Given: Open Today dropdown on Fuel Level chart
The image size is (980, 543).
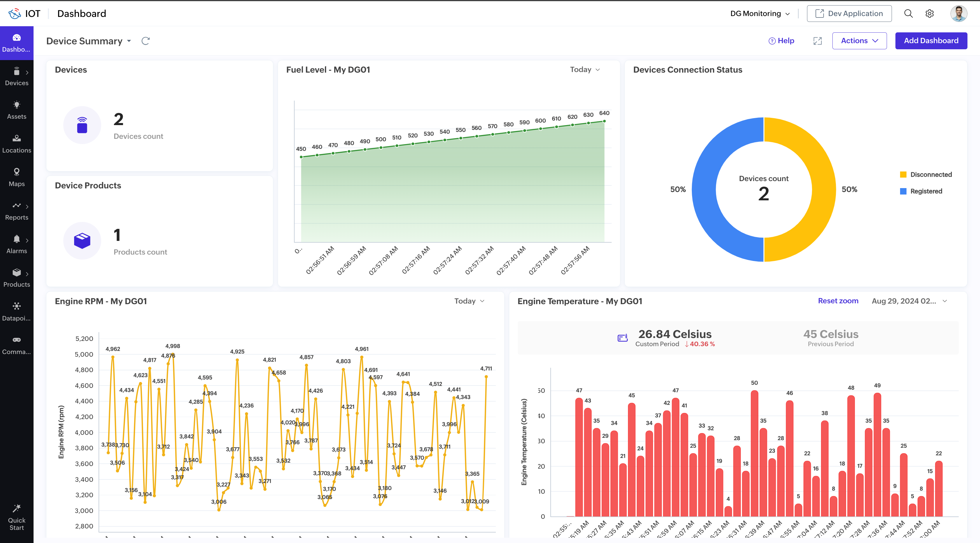Looking at the screenshot, I should point(585,70).
